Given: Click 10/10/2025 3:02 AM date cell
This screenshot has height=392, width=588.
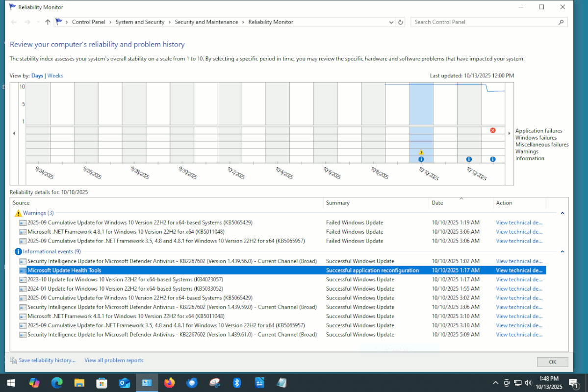Looking at the screenshot, I should (x=456, y=298).
